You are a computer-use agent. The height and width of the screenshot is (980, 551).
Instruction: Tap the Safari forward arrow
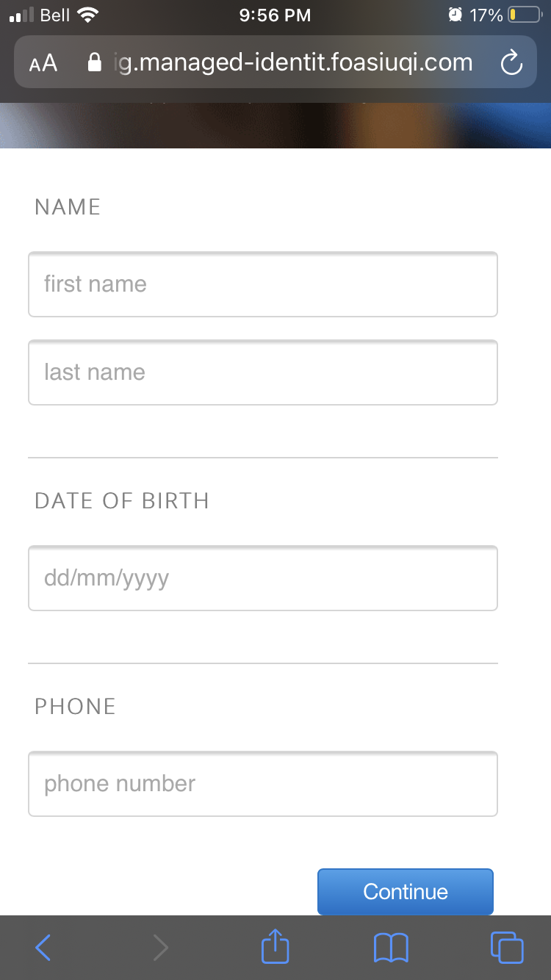click(160, 948)
